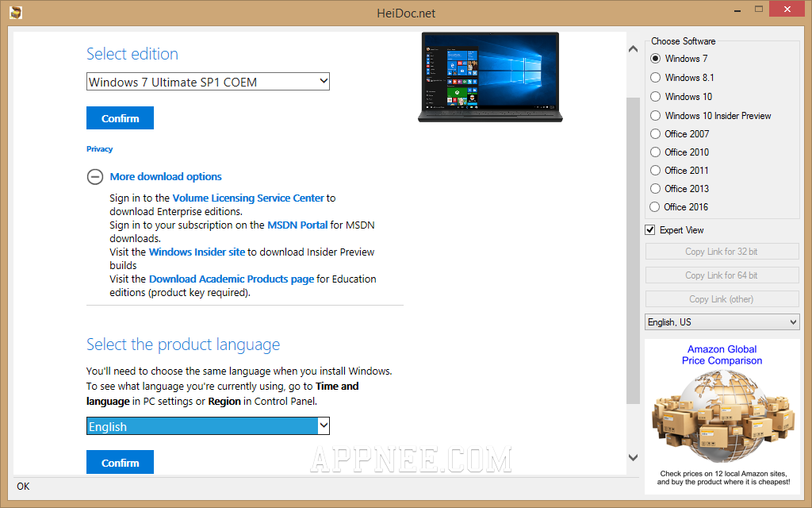Click the Check prices on 12 local Amazon sites text
Image resolution: width=812 pixels, height=508 pixels.
[x=723, y=477]
